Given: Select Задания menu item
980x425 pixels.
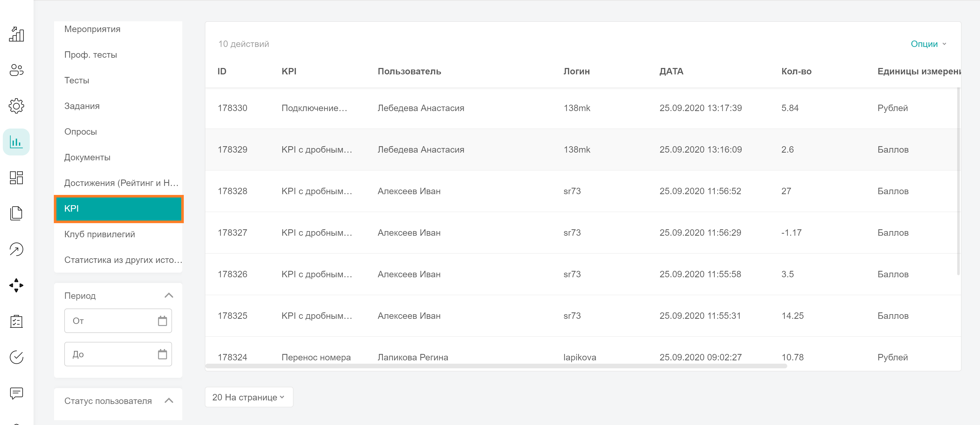Looking at the screenshot, I should [82, 106].
